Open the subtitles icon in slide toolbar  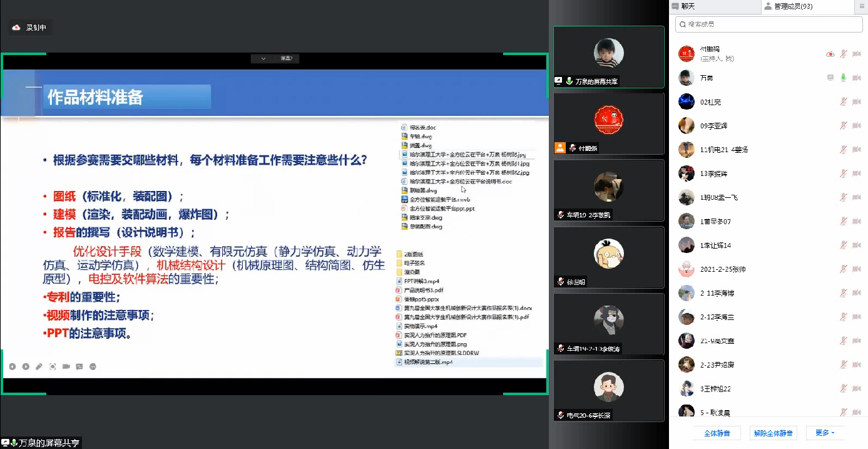pos(79,366)
